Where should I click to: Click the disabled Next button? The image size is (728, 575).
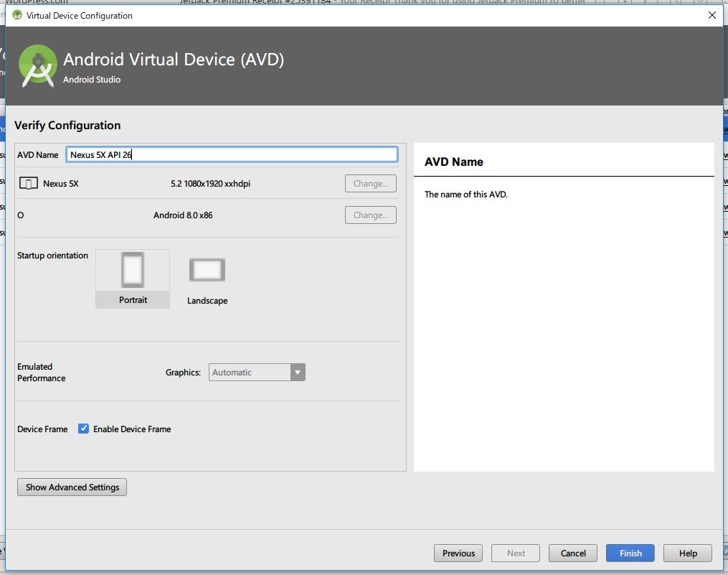pyautogui.click(x=516, y=553)
